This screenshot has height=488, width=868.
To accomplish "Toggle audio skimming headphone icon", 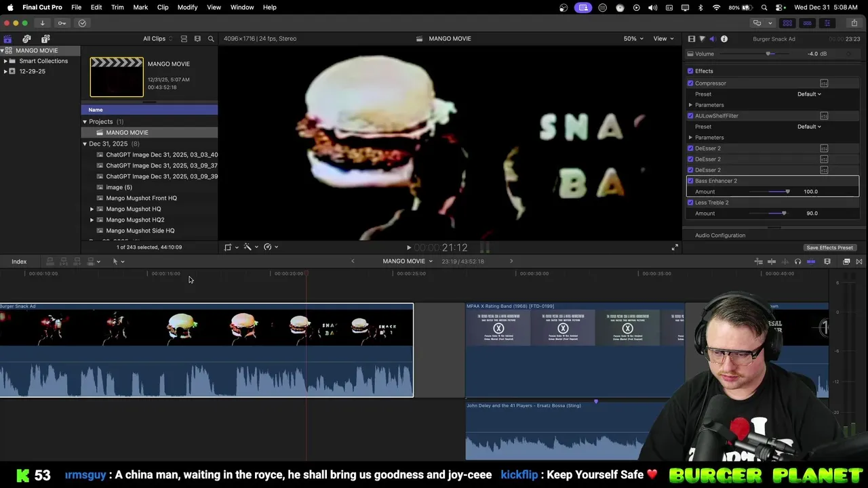I will click(x=797, y=262).
